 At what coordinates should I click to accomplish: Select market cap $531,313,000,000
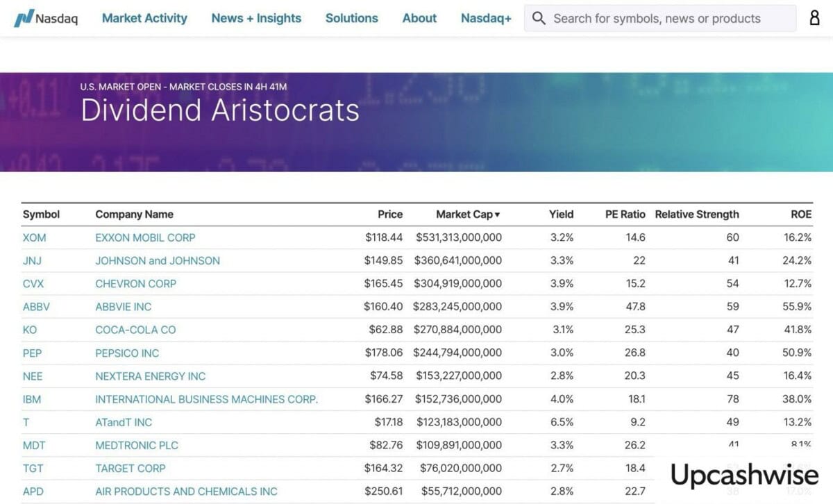click(459, 237)
